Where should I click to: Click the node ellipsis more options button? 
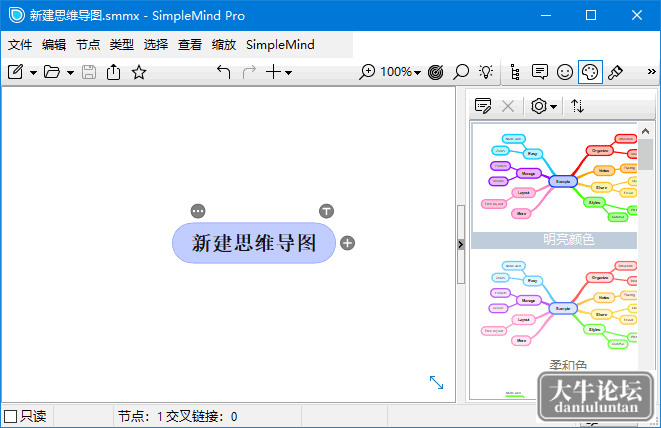click(198, 211)
